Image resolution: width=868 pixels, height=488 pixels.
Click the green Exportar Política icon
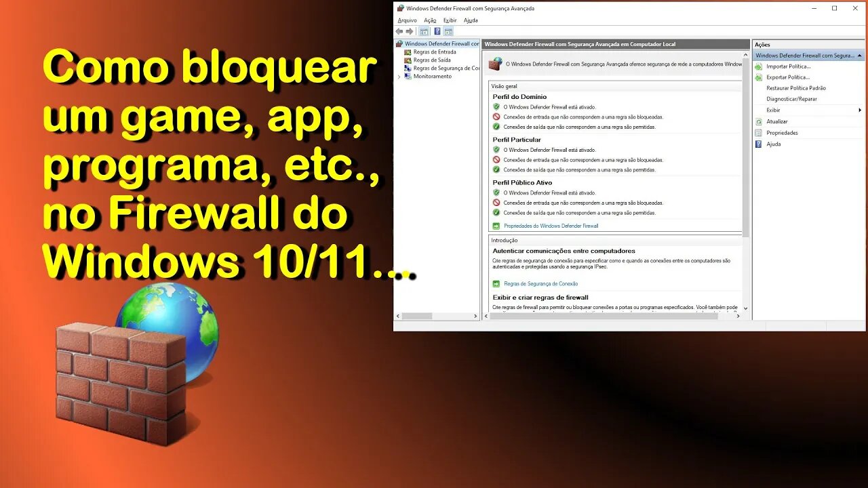pos(759,77)
